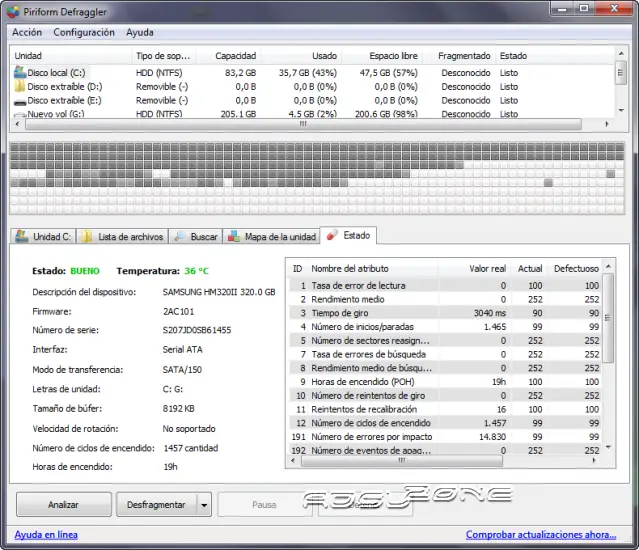Sort drives by Fragmentado column header
Screen dimensions: 639x550
(x=460, y=56)
